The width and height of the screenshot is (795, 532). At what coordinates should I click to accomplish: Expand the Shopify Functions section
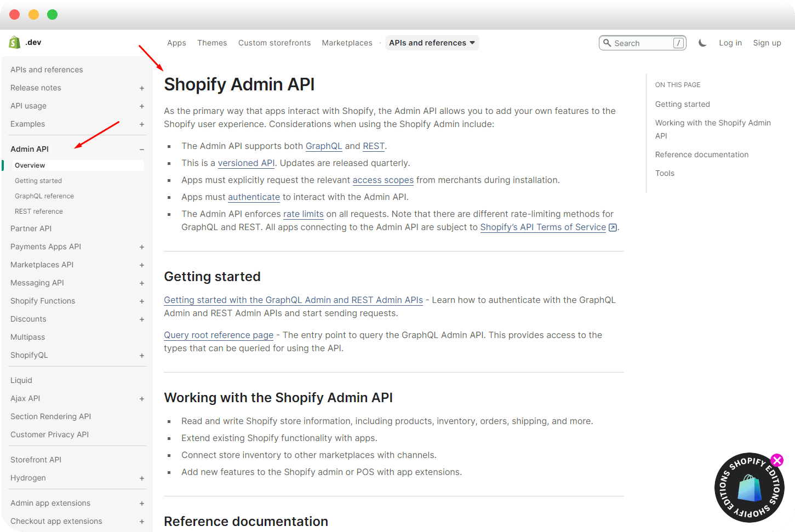pyautogui.click(x=142, y=301)
